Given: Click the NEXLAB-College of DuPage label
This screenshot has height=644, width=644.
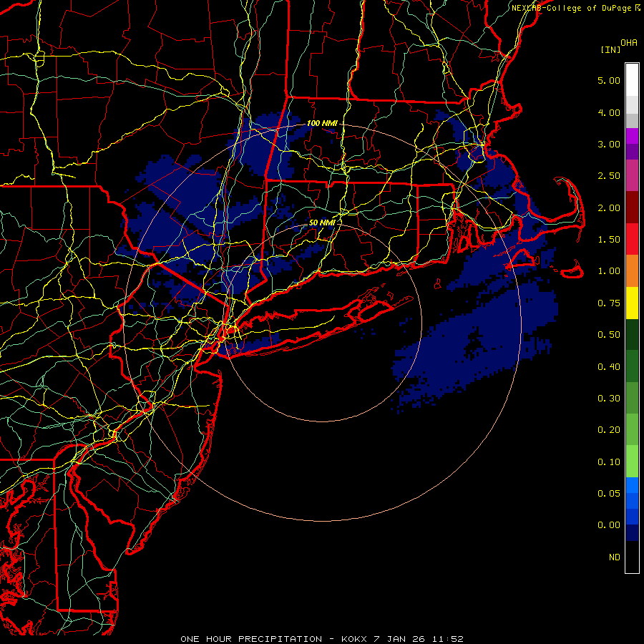Looking at the screenshot, I should [576, 8].
